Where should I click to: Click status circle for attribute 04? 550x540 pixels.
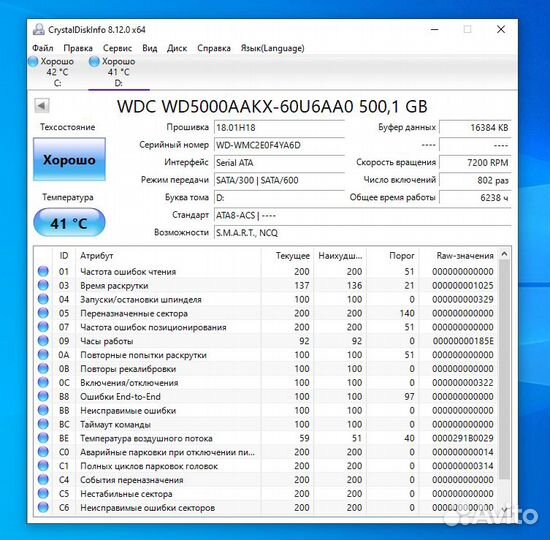pyautogui.click(x=43, y=299)
